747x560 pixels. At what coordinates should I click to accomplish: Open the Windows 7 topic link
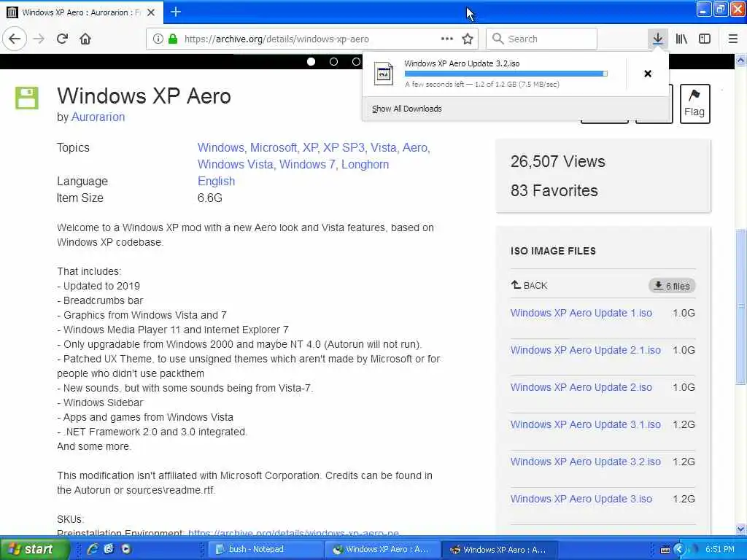[307, 164]
